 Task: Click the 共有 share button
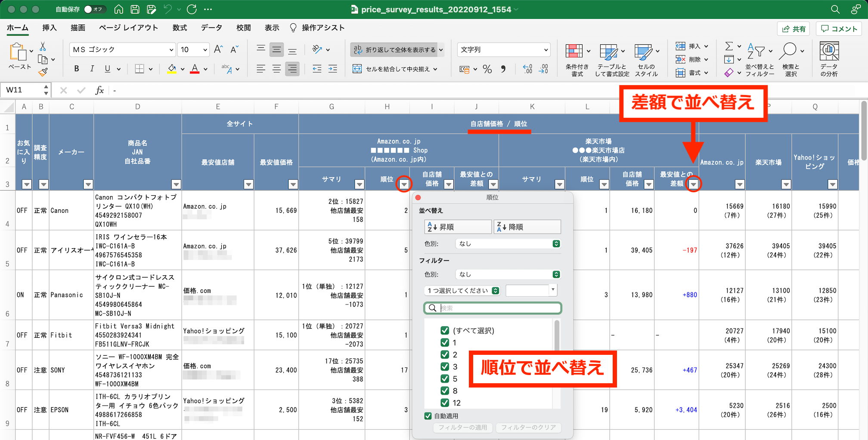click(793, 29)
